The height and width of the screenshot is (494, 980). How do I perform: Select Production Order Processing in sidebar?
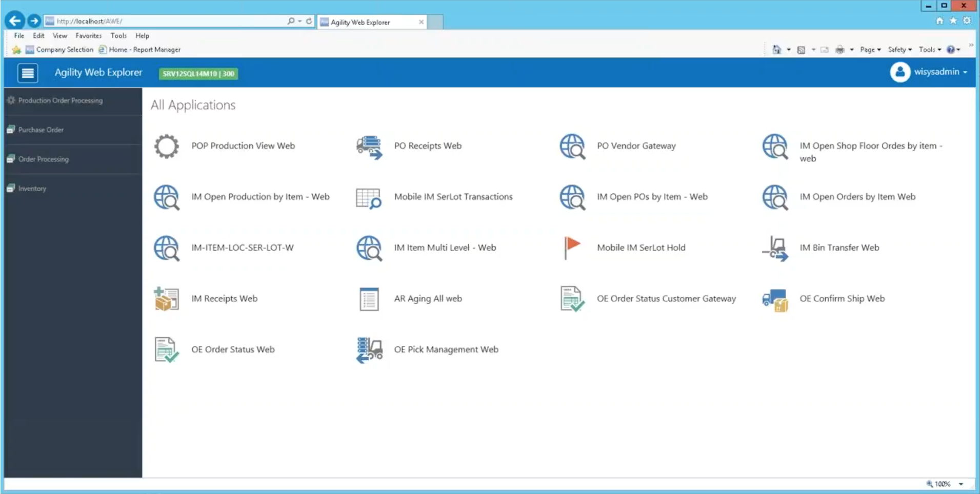point(73,100)
